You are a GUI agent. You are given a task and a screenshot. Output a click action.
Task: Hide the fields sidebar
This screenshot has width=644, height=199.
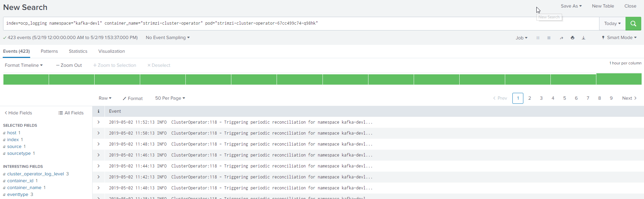point(18,113)
